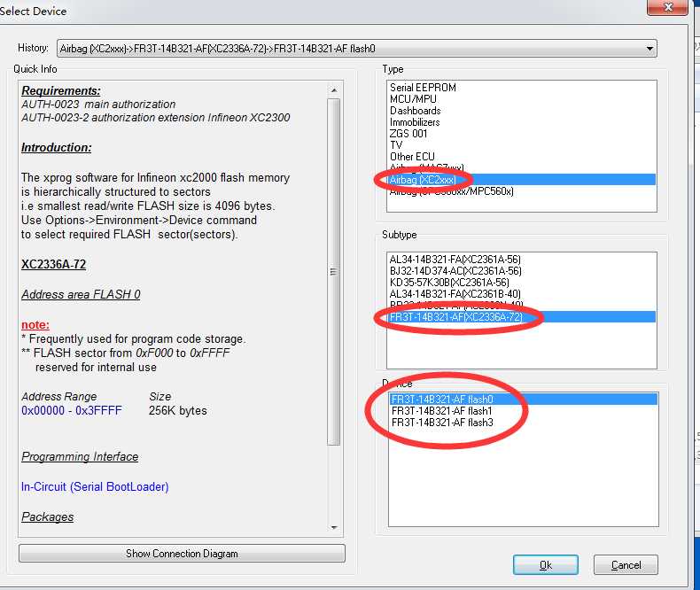Select Dashboards type

tap(415, 111)
